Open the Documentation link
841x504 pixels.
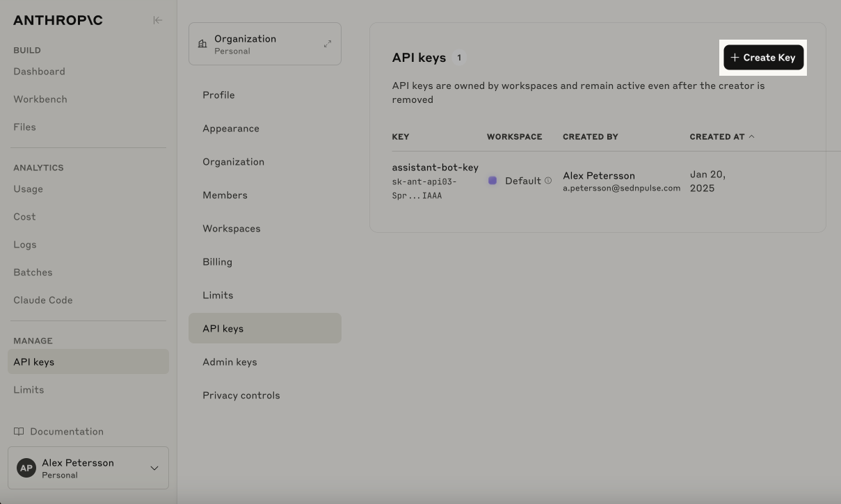(67, 432)
